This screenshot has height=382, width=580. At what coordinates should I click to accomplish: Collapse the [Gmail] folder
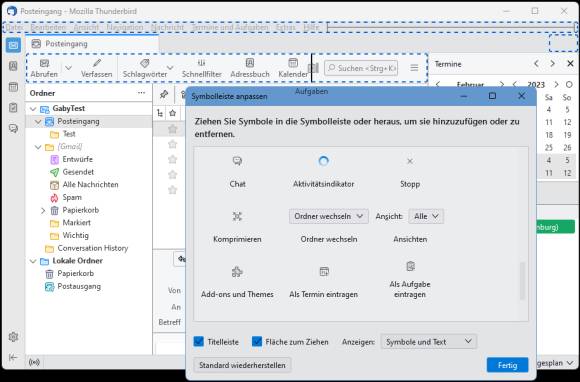(x=38, y=147)
